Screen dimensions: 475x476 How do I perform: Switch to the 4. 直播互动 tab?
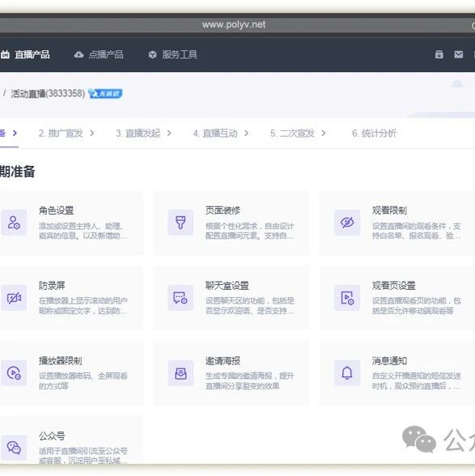click(x=215, y=134)
